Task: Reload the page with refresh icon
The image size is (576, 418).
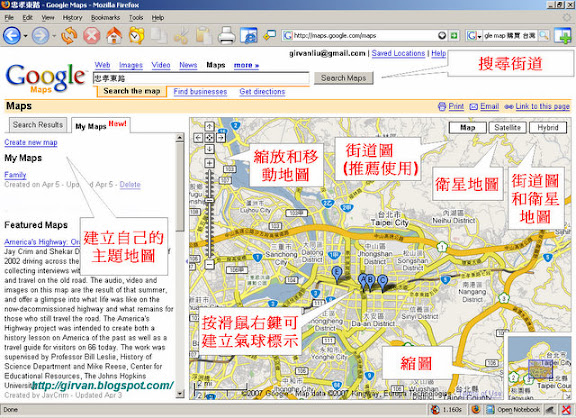Action: coord(69,36)
